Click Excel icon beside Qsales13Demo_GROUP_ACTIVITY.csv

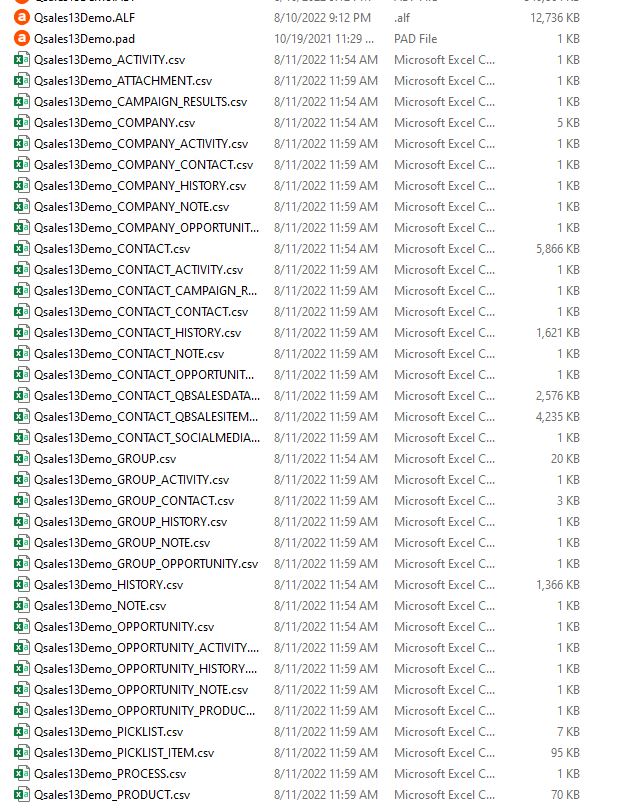click(22, 480)
